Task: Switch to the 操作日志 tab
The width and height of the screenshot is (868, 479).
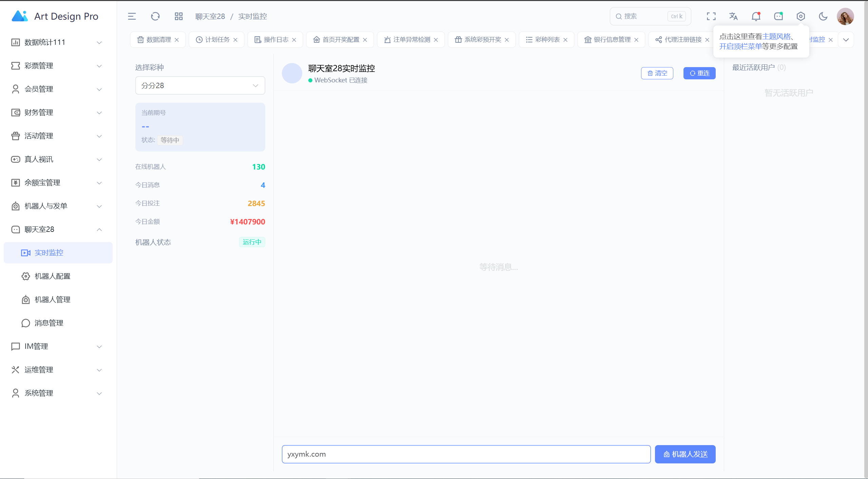Action: tap(275, 40)
